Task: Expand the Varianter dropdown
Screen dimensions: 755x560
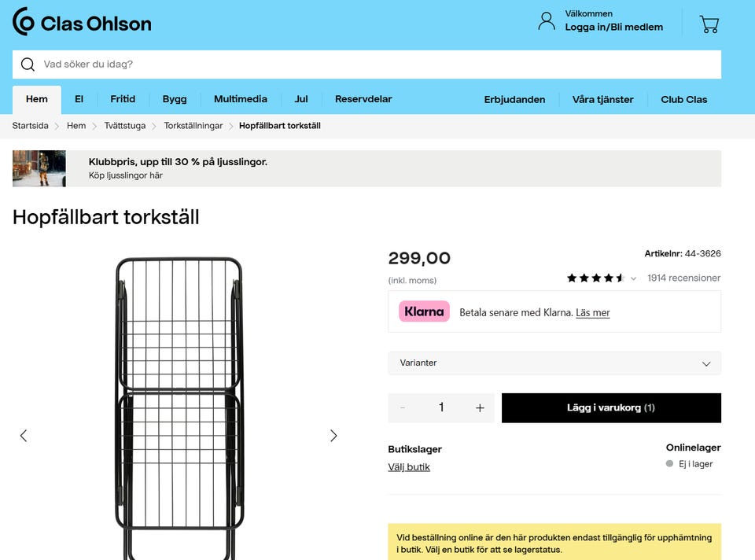Action: point(554,363)
